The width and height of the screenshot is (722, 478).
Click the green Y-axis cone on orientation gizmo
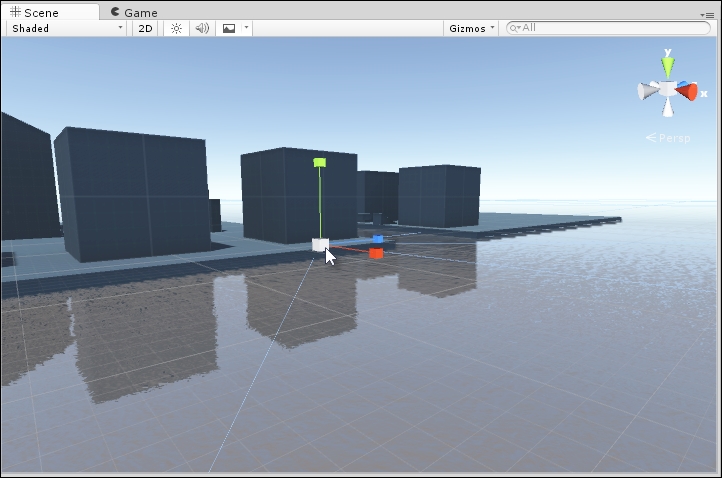point(667,67)
